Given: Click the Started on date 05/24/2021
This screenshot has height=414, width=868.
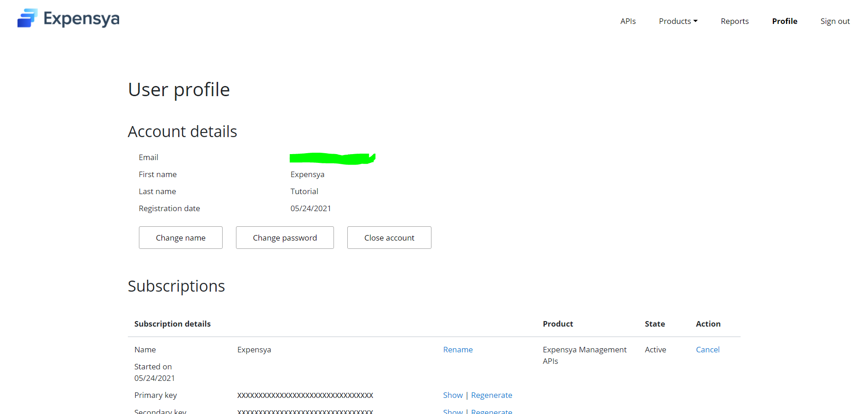Looking at the screenshot, I should coord(155,378).
